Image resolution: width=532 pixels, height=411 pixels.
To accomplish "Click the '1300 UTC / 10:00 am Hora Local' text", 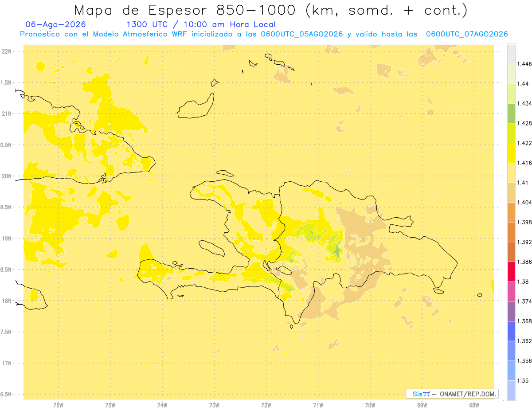I will click(x=201, y=24).
